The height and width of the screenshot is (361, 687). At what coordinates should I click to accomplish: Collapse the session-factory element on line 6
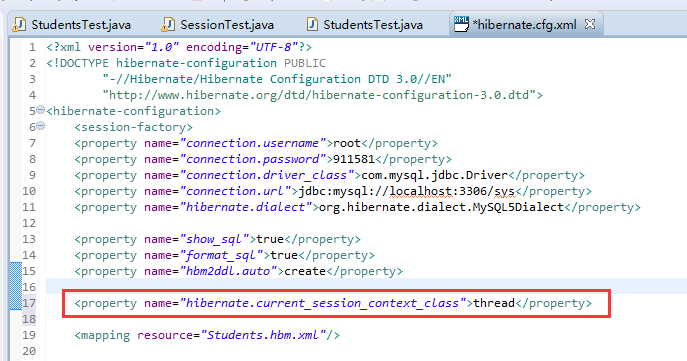pyautogui.click(x=40, y=126)
